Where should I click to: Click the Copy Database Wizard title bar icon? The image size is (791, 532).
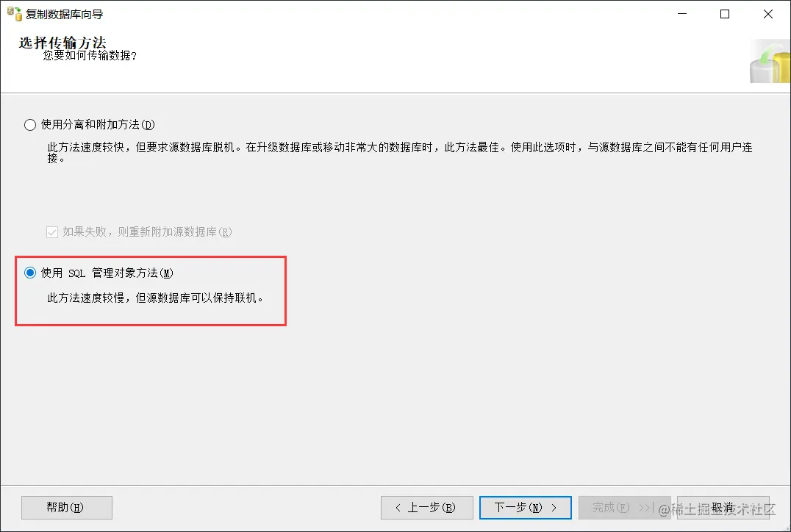[14, 14]
